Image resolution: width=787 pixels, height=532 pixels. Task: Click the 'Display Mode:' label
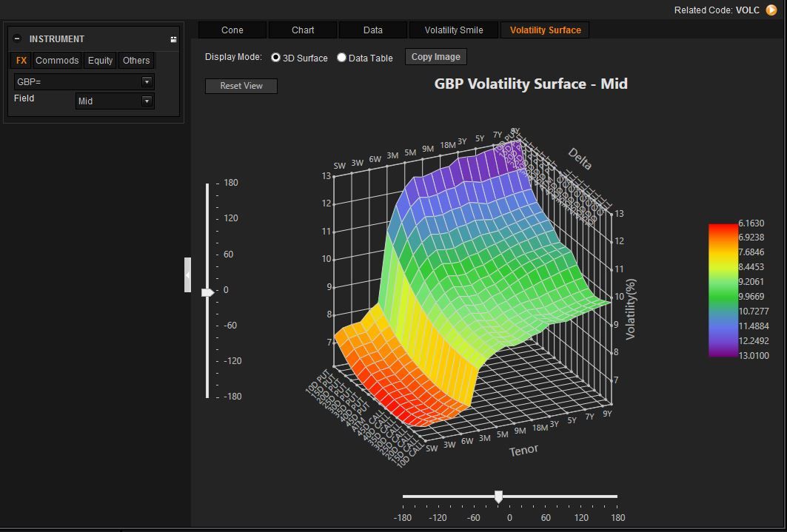(233, 57)
